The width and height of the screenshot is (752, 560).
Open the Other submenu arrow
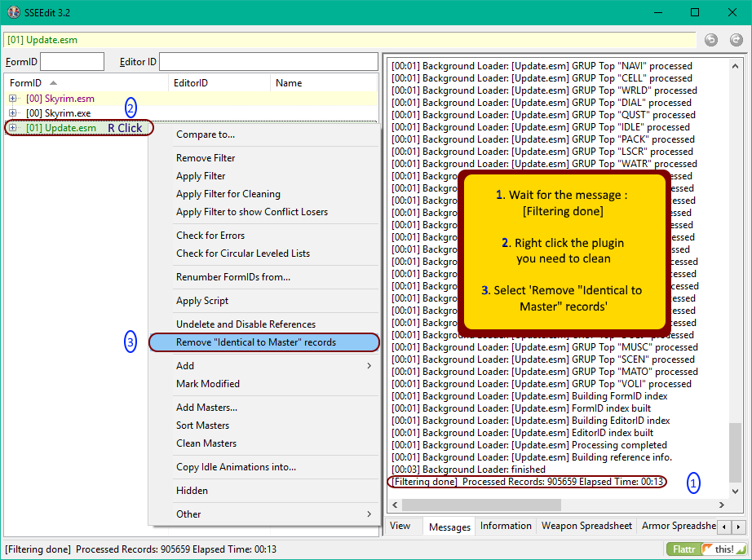[369, 514]
